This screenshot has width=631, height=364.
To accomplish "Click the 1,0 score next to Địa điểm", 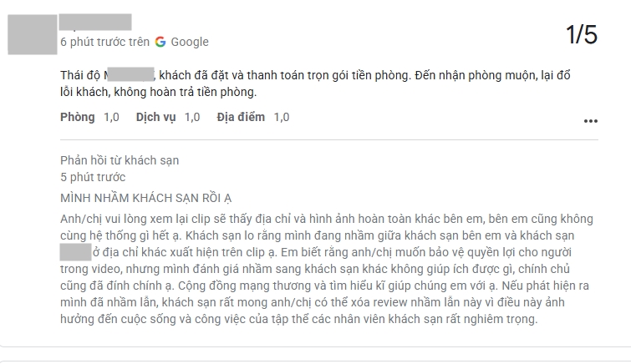I will [282, 117].
